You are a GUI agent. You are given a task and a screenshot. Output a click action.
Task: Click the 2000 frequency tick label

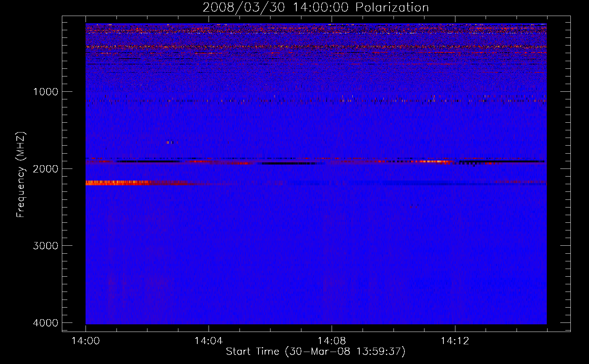click(x=46, y=169)
